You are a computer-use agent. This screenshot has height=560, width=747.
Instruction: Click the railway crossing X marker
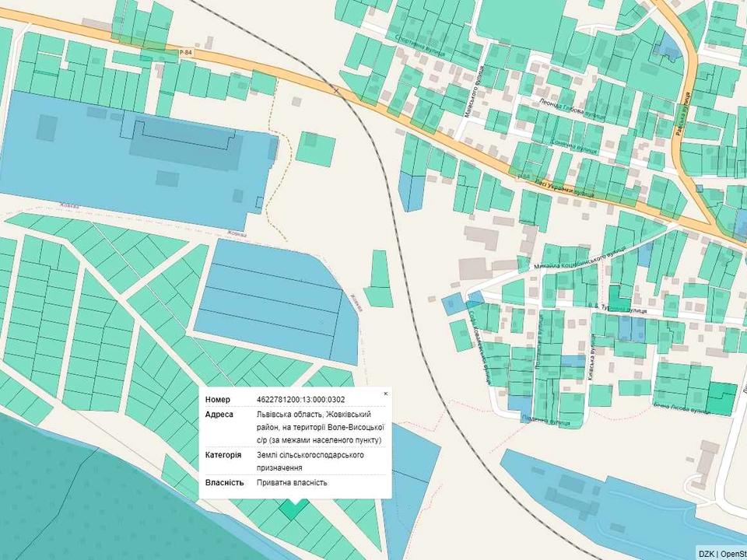(x=337, y=90)
